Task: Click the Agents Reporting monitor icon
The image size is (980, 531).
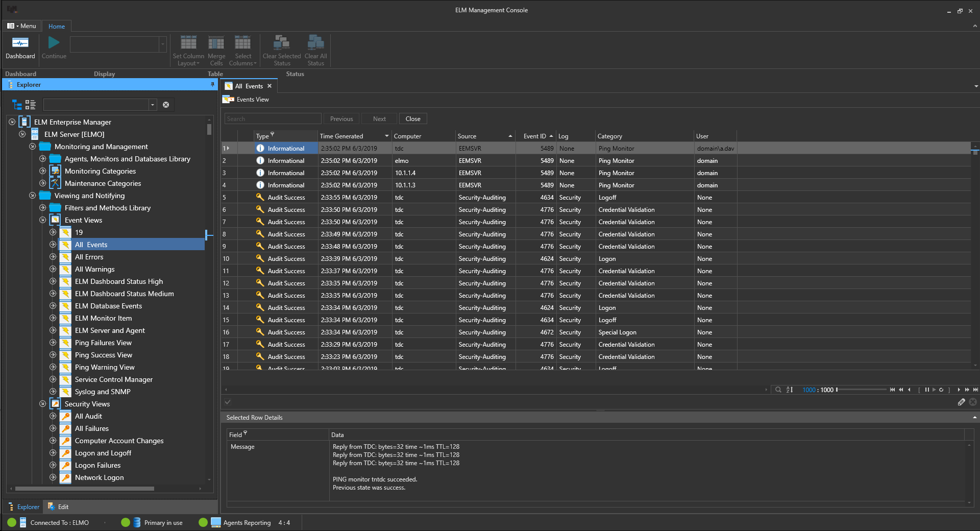Action: point(216,522)
